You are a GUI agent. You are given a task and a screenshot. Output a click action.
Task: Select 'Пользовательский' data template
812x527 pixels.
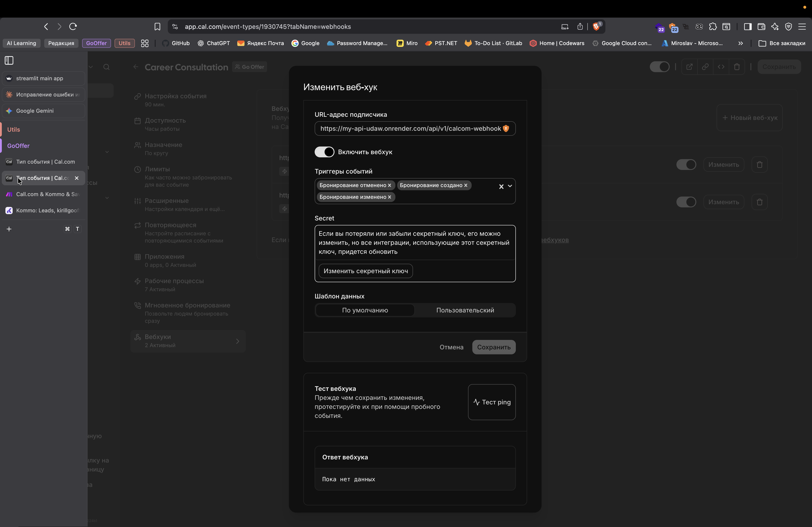pyautogui.click(x=465, y=310)
